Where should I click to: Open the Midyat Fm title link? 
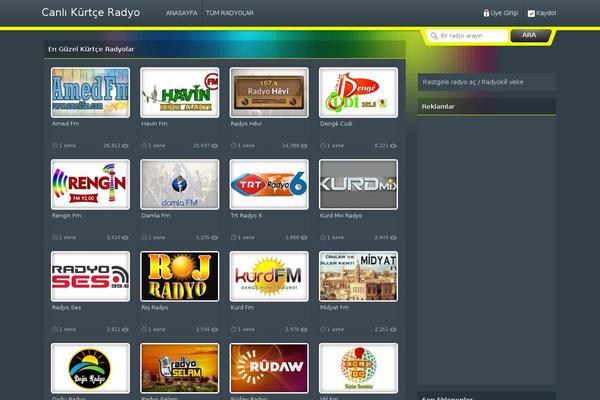pyautogui.click(x=334, y=307)
